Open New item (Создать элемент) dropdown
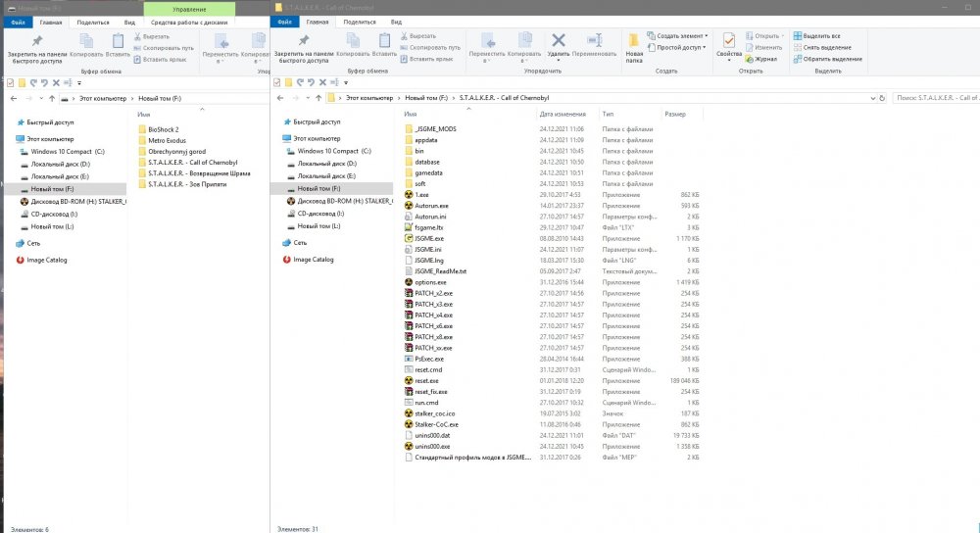Screen dimensions: 980x533 pyautogui.click(x=677, y=36)
